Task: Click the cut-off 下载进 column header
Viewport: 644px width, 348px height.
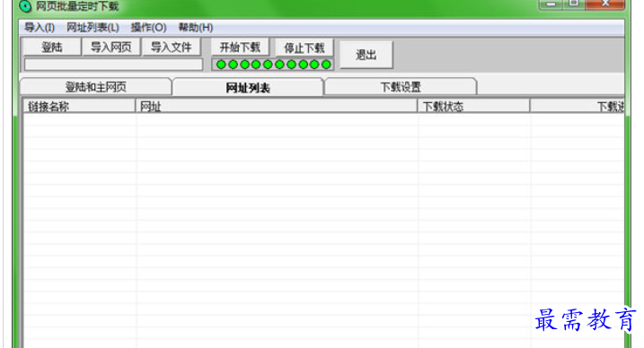Action: coord(578,106)
